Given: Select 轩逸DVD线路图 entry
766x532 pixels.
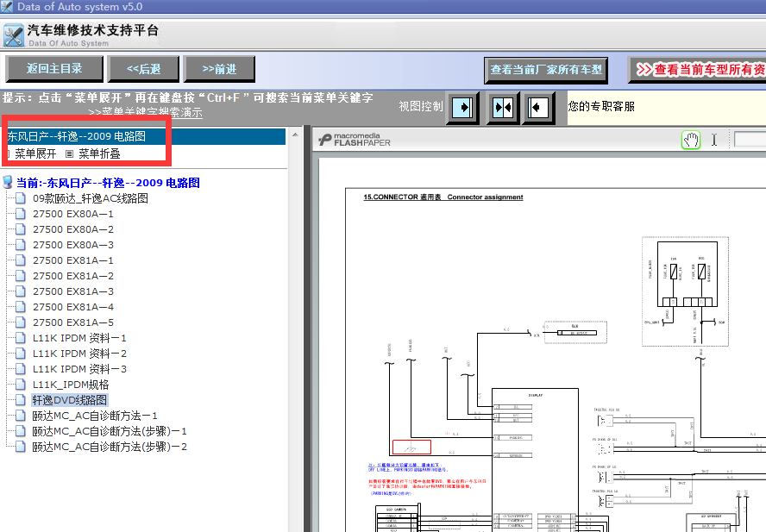Looking at the screenshot, I should (69, 400).
